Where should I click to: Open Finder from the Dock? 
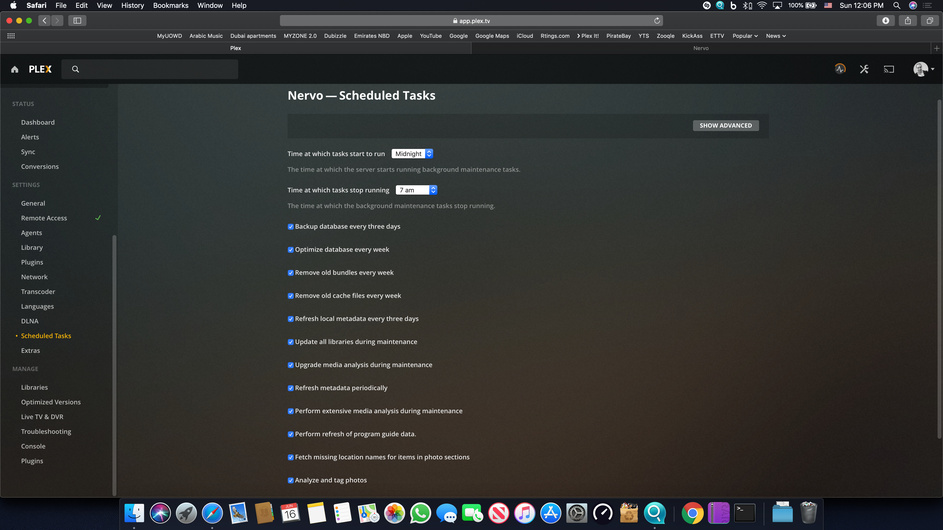(x=134, y=513)
